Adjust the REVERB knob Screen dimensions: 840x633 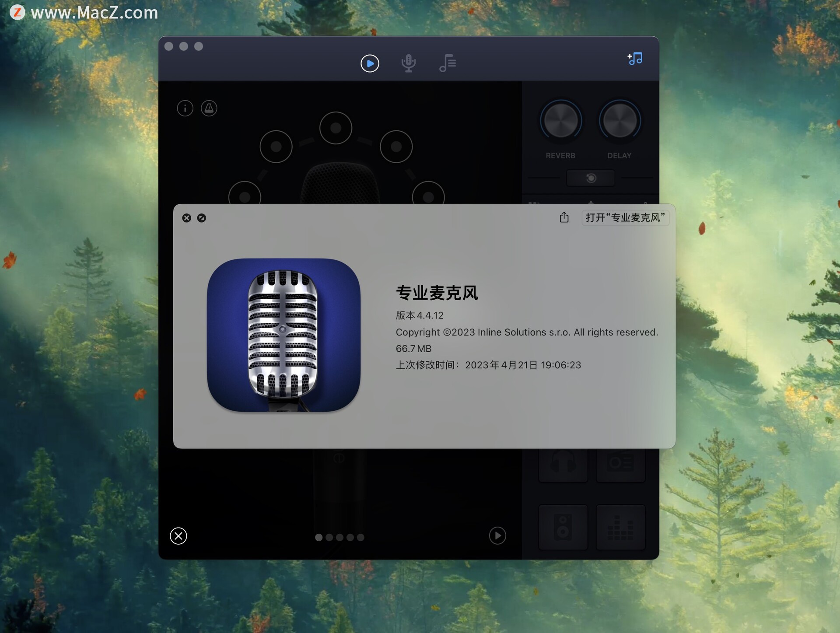tap(560, 119)
